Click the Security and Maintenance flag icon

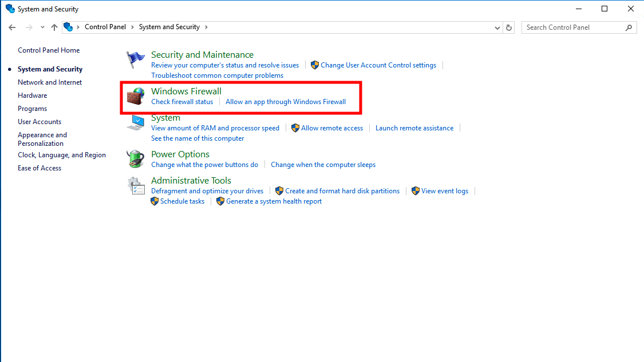coord(136,59)
